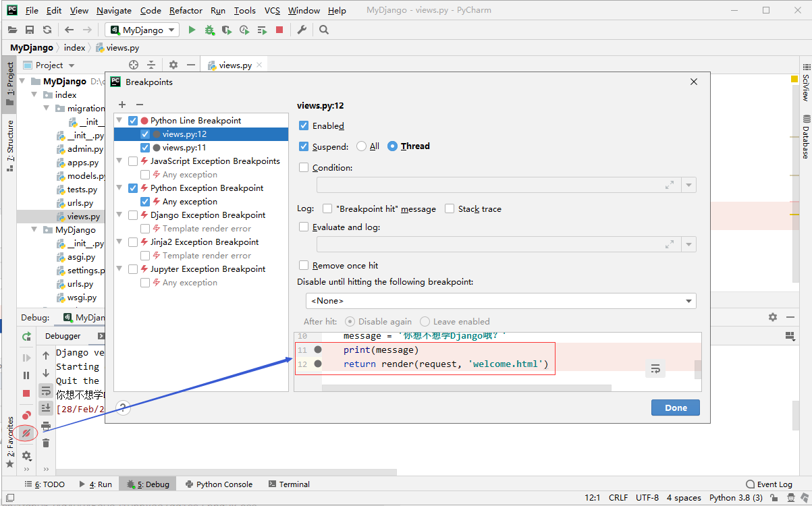
Task: Toggle the Enabled checkbox
Action: tap(304, 125)
